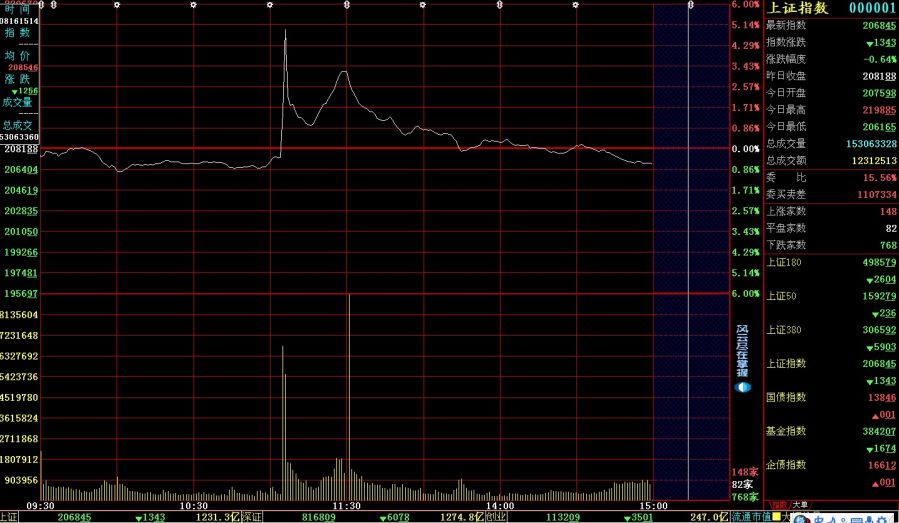Click the IME microphone voice input icon

click(x=870, y=521)
